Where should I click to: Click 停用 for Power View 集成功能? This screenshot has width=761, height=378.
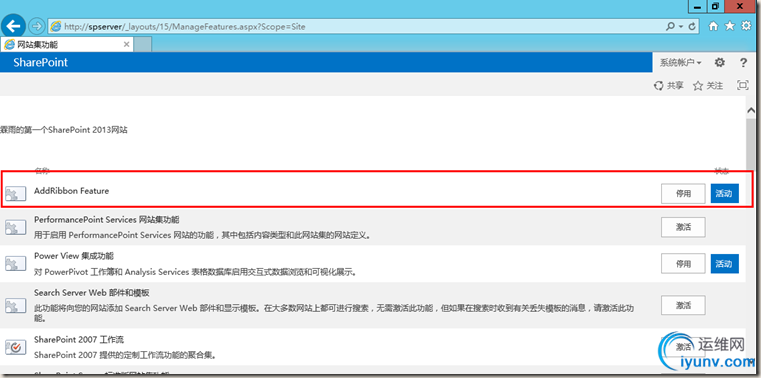(683, 264)
